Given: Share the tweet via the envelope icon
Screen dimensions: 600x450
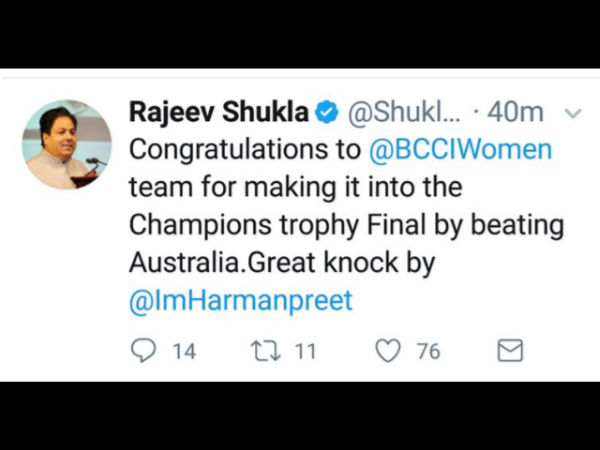Looking at the screenshot, I should click(510, 350).
